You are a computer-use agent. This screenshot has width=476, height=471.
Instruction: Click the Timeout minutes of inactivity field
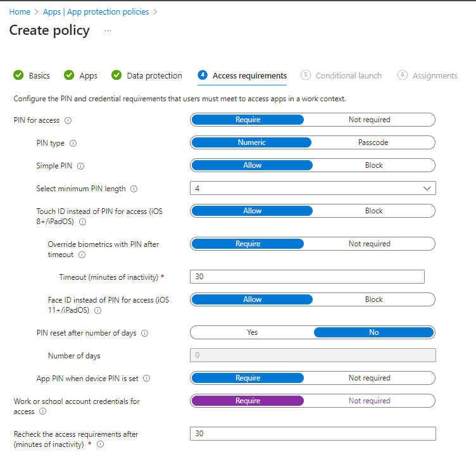click(307, 277)
